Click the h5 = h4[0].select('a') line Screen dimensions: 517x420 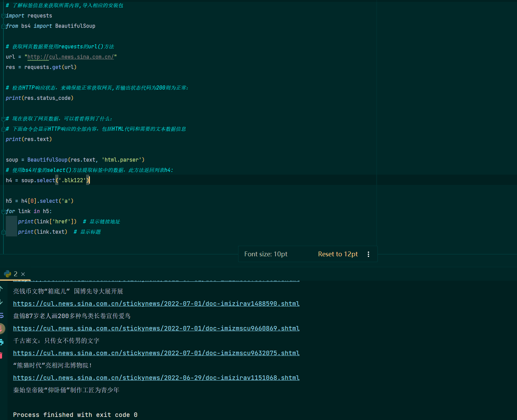point(39,201)
